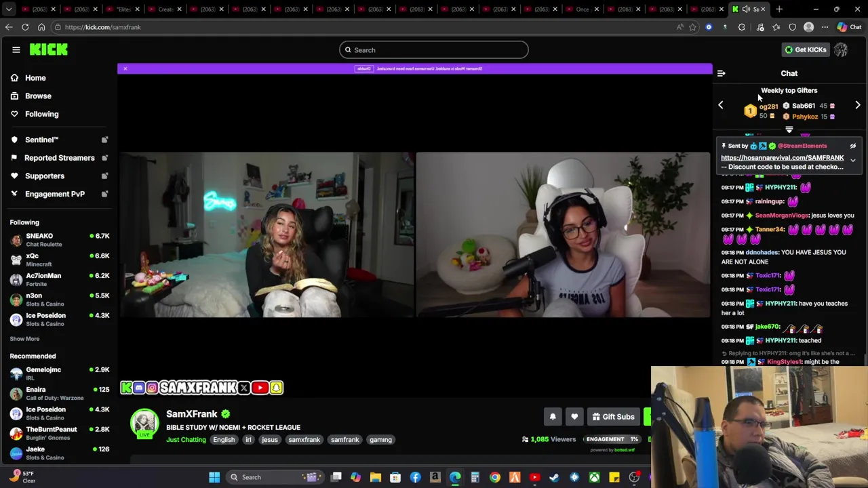Expand the pinned message chevron
This screenshot has height=488, width=868.
point(853,161)
